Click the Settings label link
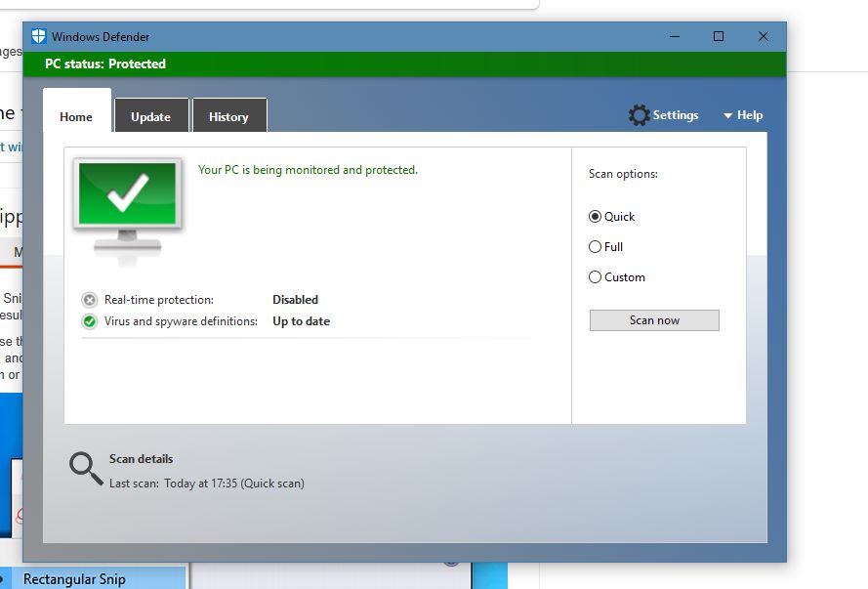This screenshot has height=589, width=868. pyautogui.click(x=676, y=115)
